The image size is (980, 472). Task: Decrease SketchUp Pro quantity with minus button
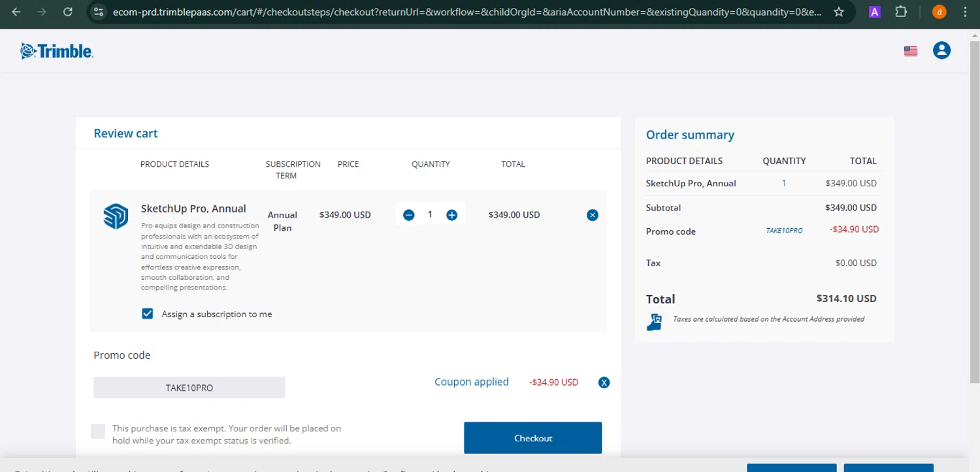[409, 215]
